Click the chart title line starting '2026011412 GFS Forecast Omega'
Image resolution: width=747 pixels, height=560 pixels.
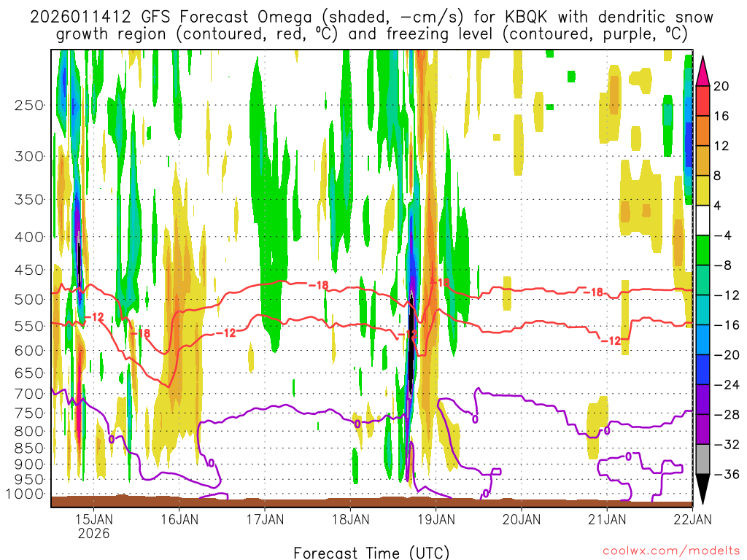(371, 17)
